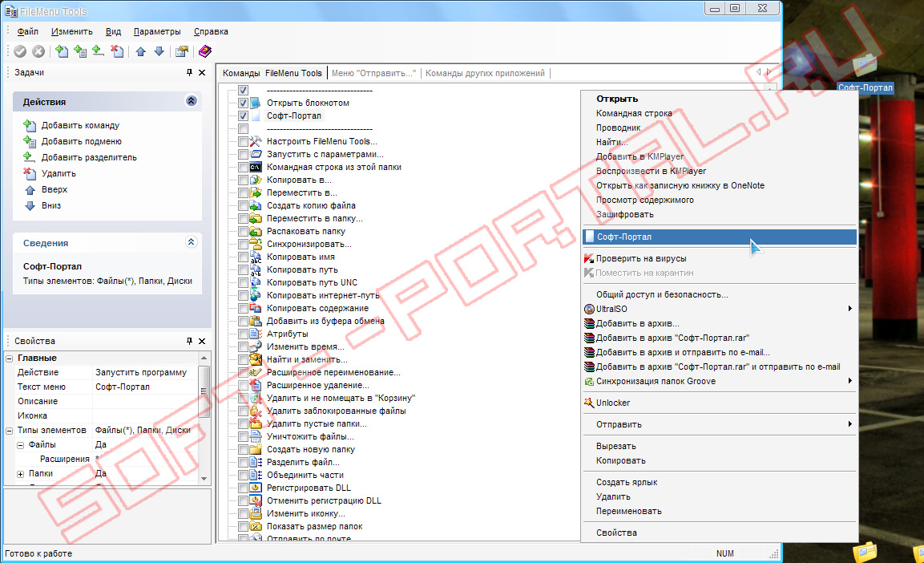
Task: Click the toolbar Delete item icon
Action: [x=117, y=52]
